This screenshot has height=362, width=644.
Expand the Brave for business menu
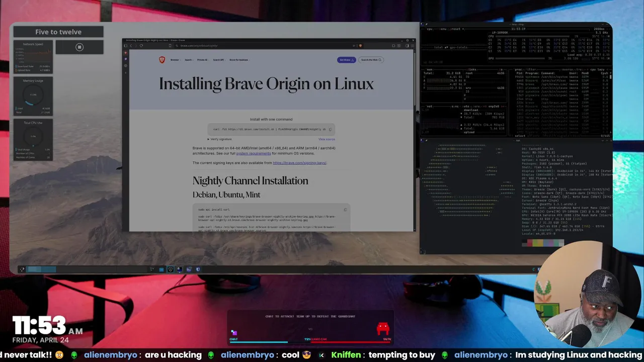[x=239, y=60]
